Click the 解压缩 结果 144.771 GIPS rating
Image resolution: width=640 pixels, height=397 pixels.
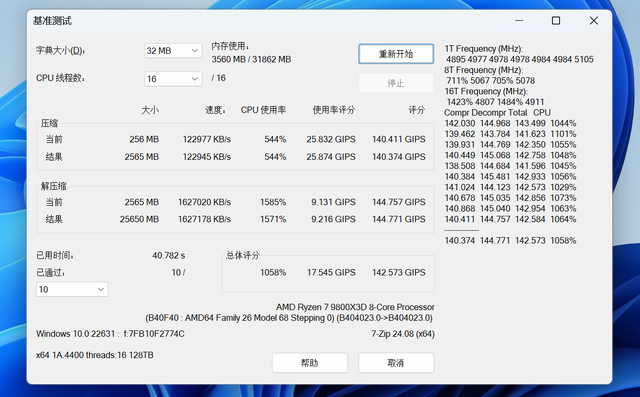point(399,219)
